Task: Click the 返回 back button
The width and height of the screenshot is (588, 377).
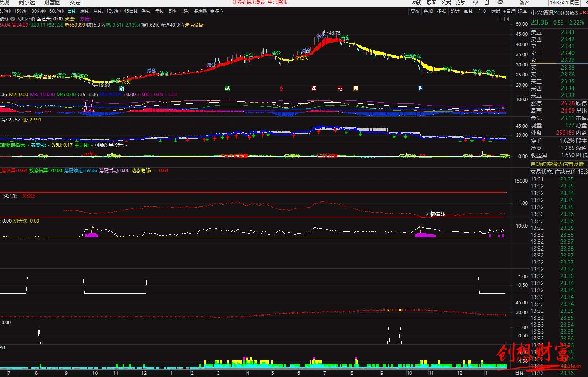Action: (523, 11)
